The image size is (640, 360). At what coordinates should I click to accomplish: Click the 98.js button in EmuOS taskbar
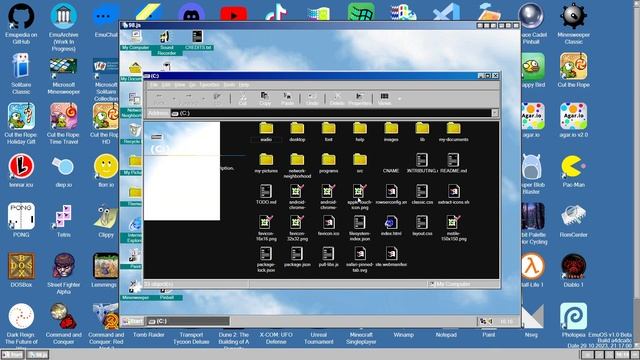(38, 355)
